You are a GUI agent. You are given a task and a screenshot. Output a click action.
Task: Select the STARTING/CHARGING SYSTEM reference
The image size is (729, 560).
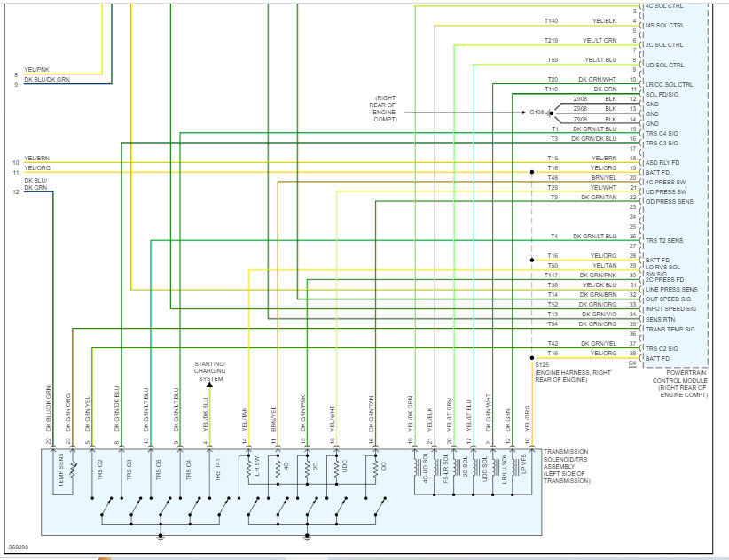(209, 371)
